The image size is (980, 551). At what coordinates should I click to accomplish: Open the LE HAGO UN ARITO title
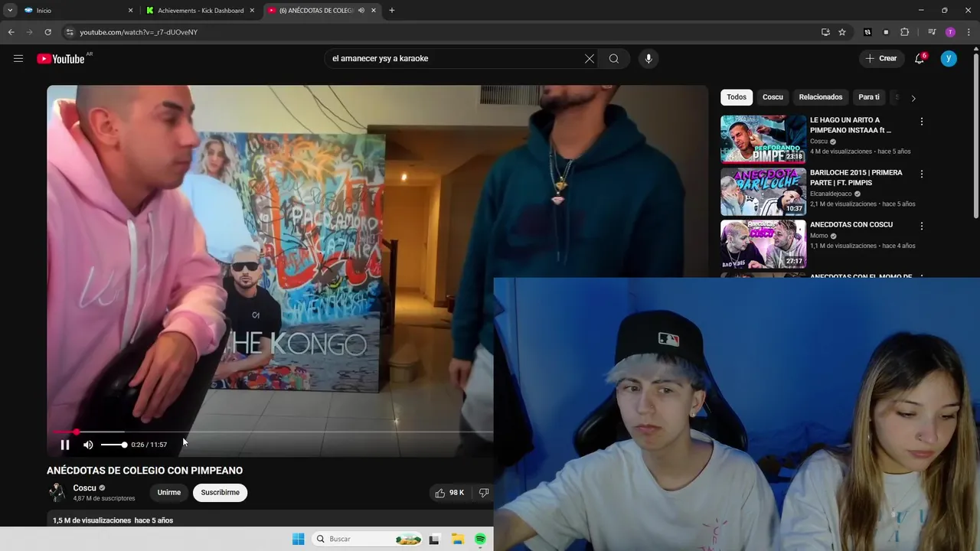click(x=851, y=126)
